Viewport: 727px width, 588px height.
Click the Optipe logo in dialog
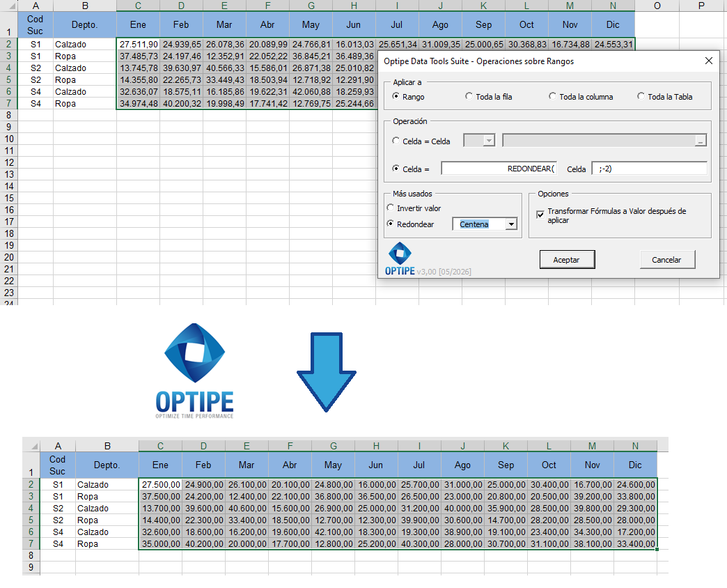coord(400,258)
